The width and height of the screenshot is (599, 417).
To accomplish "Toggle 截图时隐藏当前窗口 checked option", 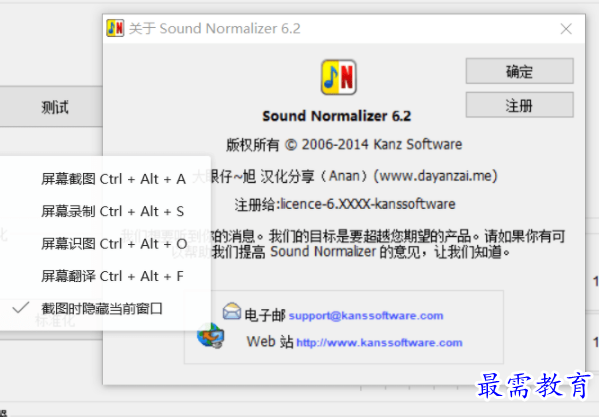I will coord(102,309).
